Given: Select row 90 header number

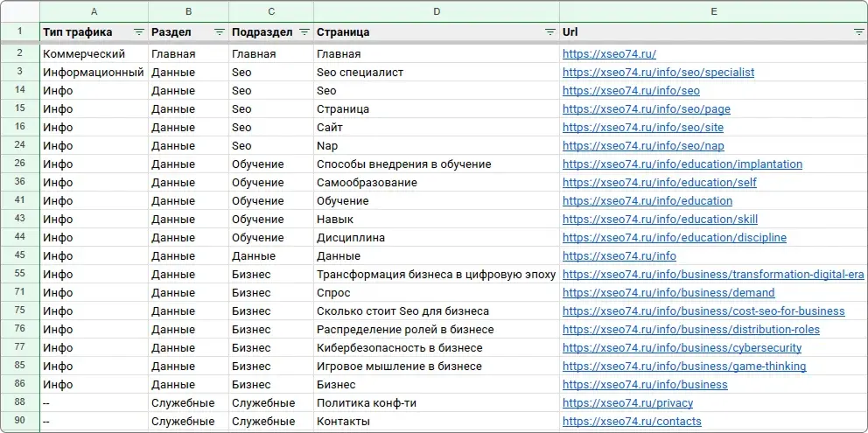Looking at the screenshot, I should 20,422.
